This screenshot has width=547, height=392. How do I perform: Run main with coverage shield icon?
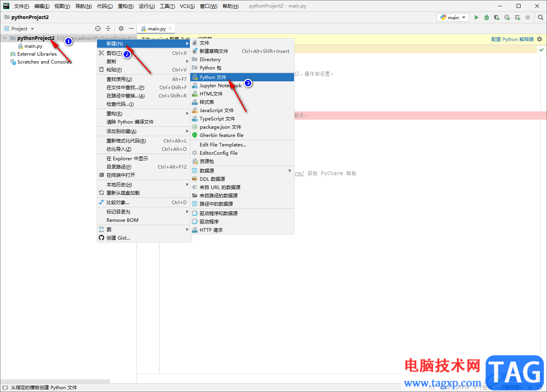coord(497,17)
